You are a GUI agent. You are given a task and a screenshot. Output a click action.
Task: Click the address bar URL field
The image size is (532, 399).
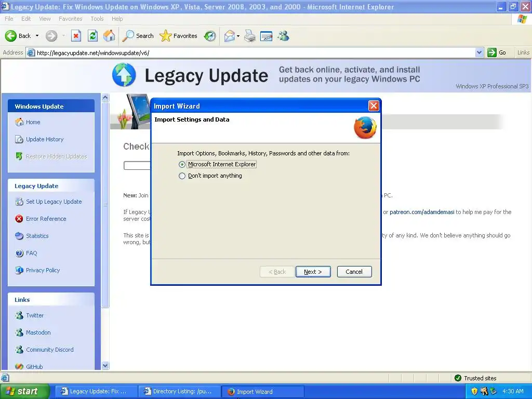pos(251,52)
